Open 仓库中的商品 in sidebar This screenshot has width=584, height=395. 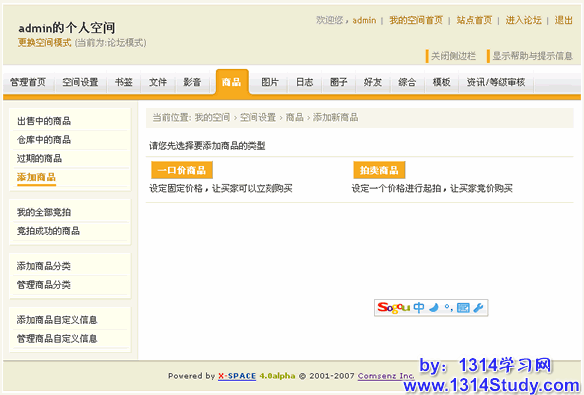[x=44, y=140]
